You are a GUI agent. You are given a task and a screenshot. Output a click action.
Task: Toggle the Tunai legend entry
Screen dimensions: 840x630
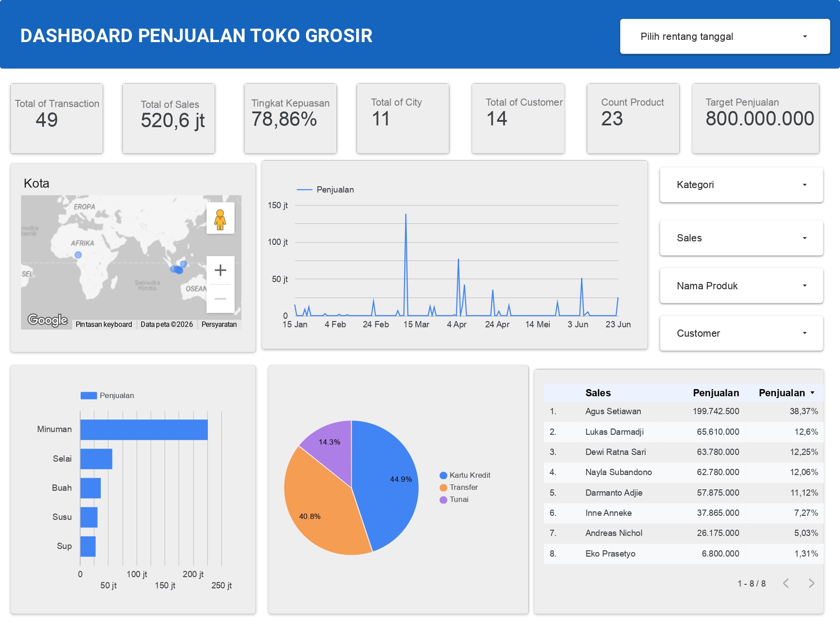[x=459, y=499]
